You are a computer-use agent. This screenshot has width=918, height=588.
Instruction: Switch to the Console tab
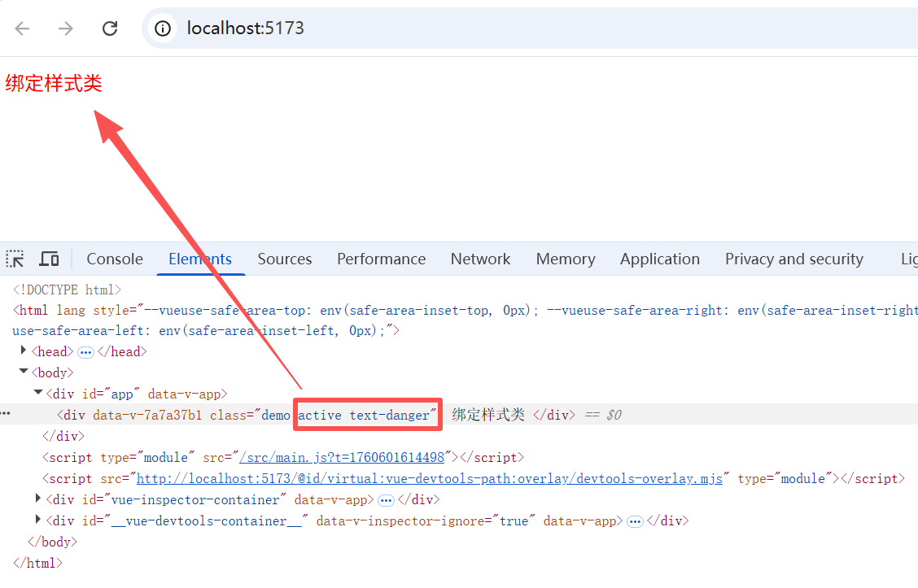pos(115,259)
